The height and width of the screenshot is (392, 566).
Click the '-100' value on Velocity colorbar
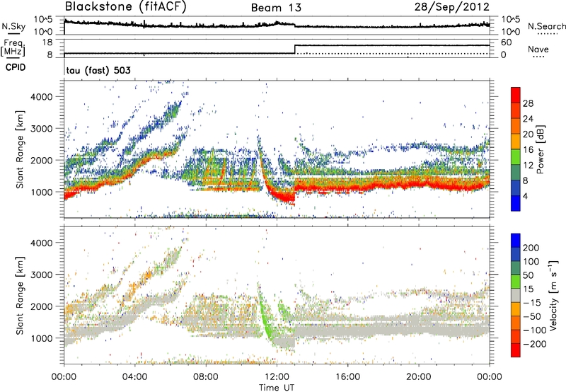tap(534, 330)
